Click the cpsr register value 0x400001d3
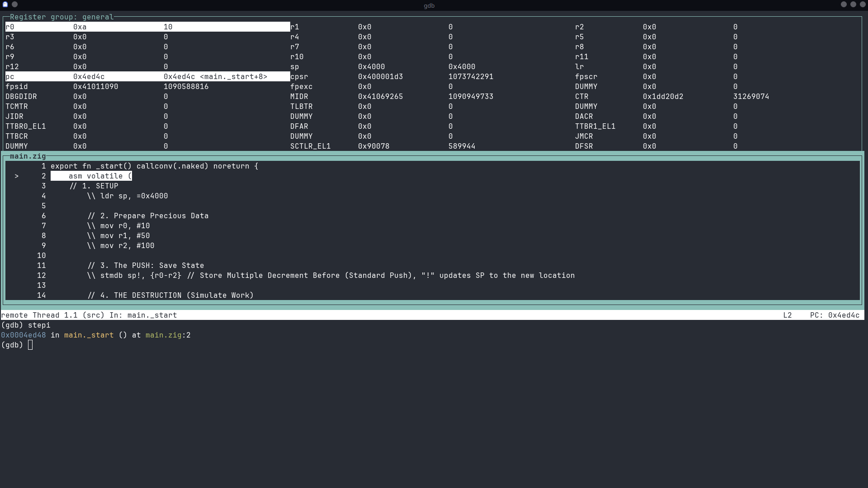The image size is (868, 488). click(x=380, y=77)
